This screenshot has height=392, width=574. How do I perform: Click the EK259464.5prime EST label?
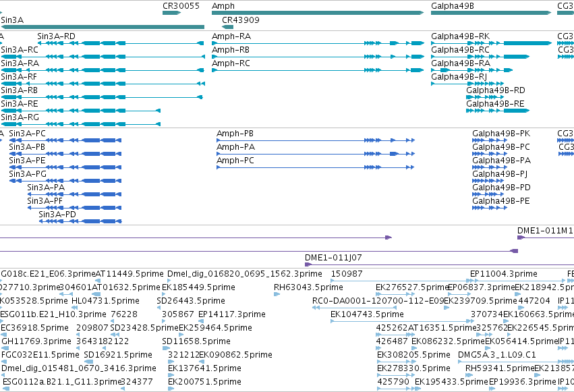[x=216, y=328]
